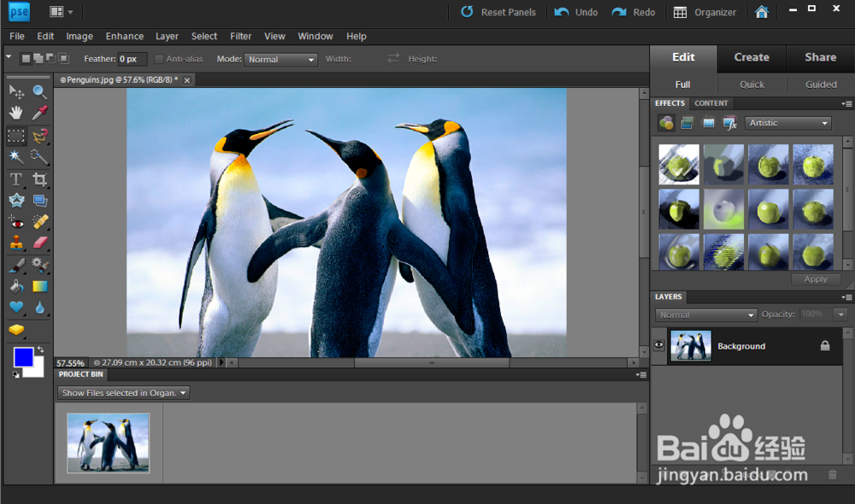
Task: Select the Zoom magnifier tool
Action: point(39,91)
